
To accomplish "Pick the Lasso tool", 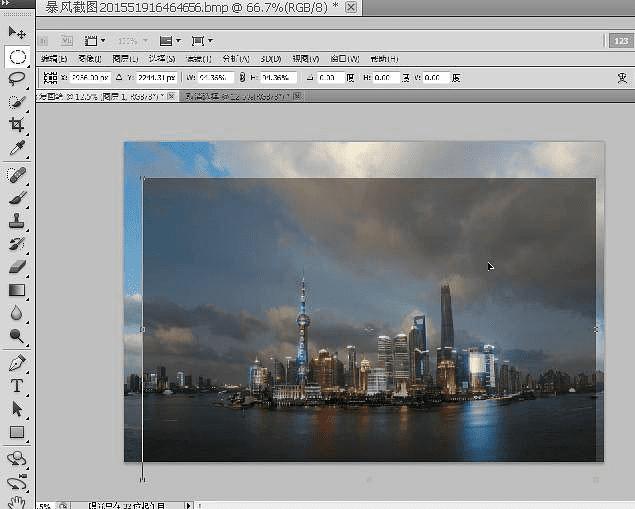I will (x=17, y=78).
